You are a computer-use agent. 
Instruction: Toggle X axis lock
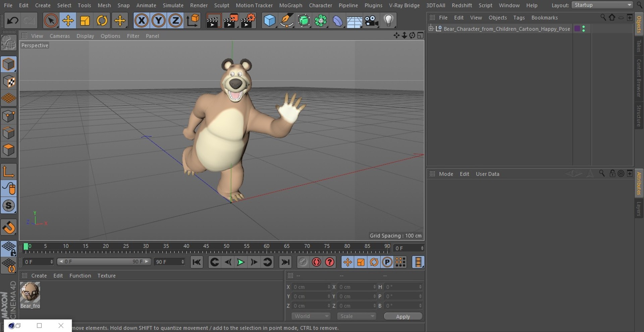click(142, 21)
